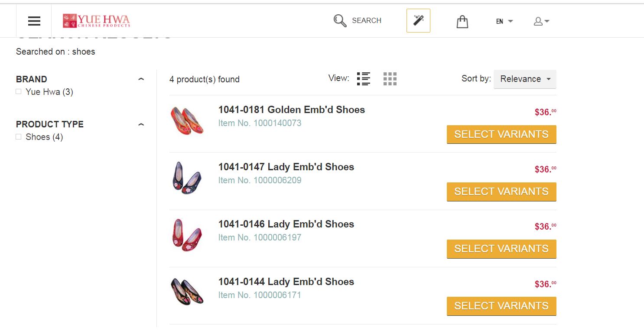Image resolution: width=644 pixels, height=331 pixels.
Task: Open the user account menu
Action: 541,21
